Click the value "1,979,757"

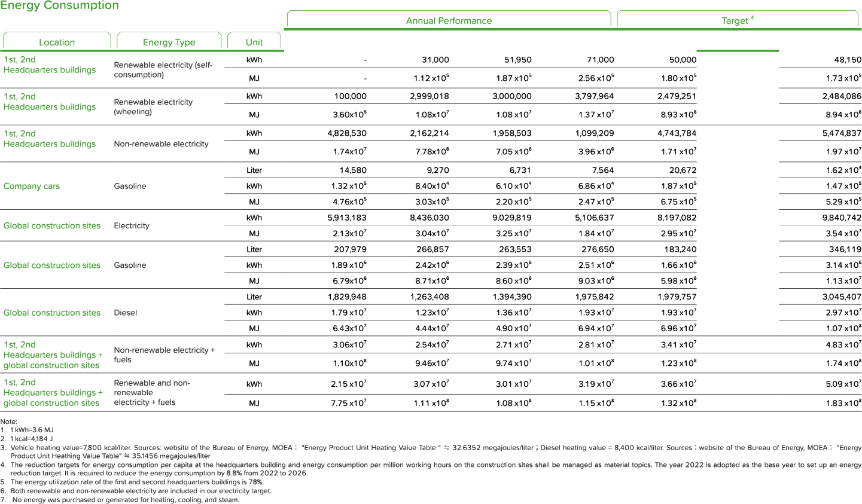point(677,297)
